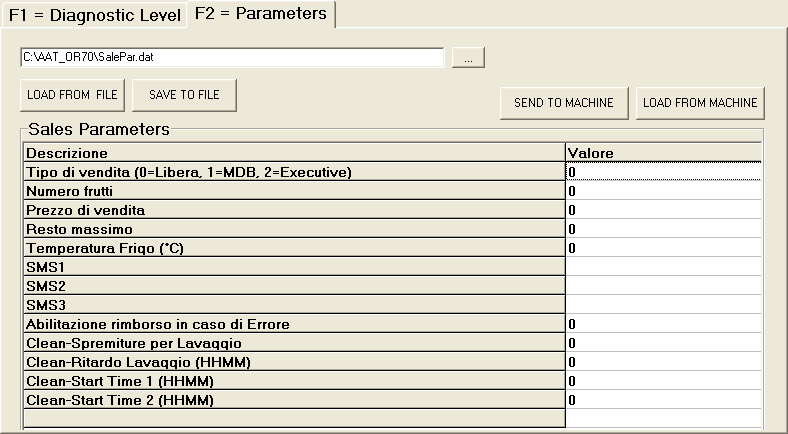Image resolution: width=788 pixels, height=434 pixels.
Task: Click SAVE TO FILE button
Action: (184, 95)
